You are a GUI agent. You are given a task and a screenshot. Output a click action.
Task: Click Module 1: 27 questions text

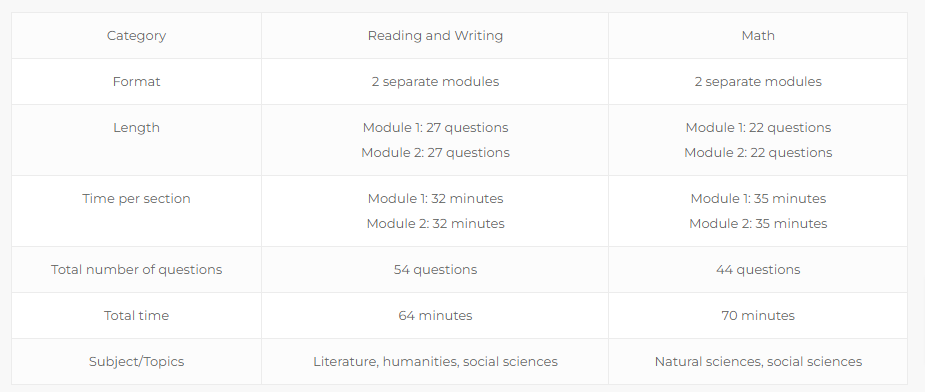[x=435, y=128]
